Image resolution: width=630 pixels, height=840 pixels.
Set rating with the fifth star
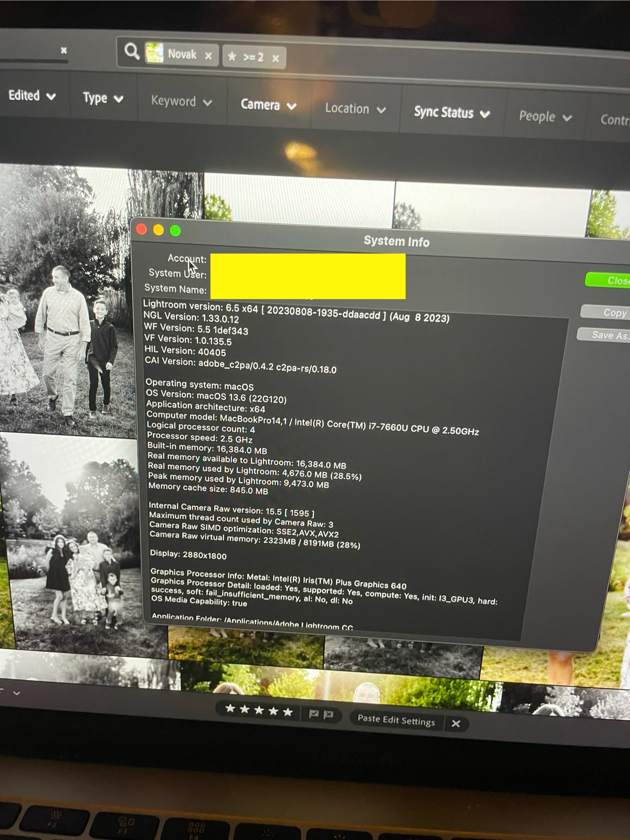click(x=287, y=712)
